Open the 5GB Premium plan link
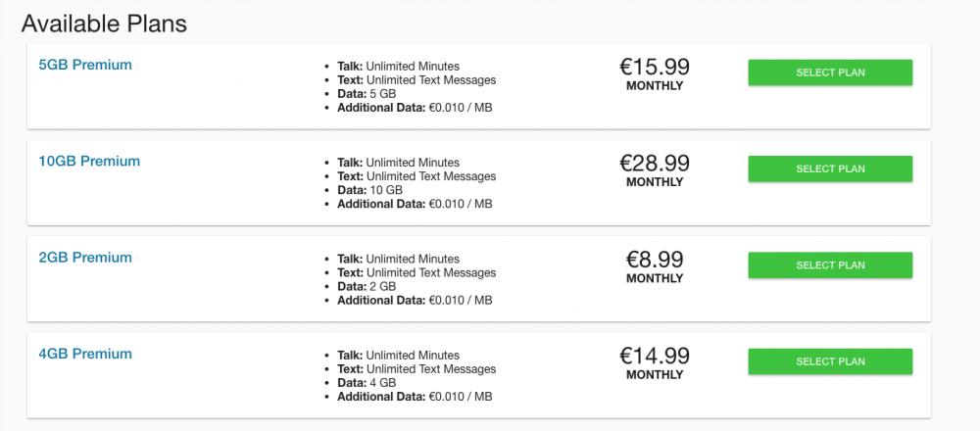Image resolution: width=980 pixels, height=431 pixels. coord(84,66)
